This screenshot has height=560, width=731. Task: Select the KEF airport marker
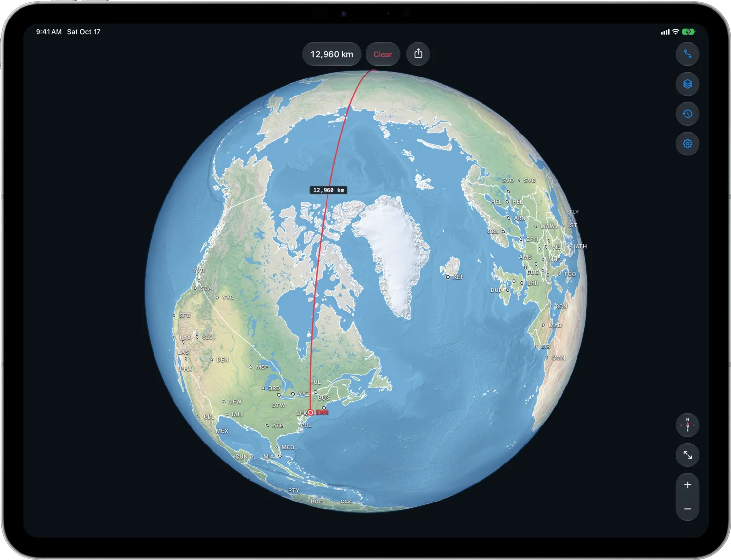pyautogui.click(x=448, y=277)
